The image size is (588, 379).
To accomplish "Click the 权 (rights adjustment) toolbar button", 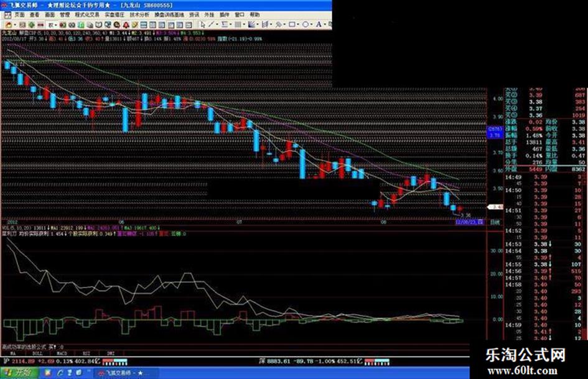I will pos(50,25).
